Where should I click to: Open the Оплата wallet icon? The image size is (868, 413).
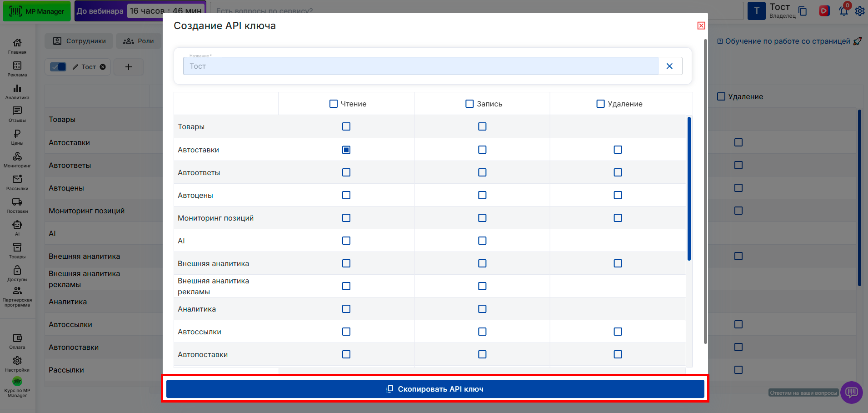(17, 341)
